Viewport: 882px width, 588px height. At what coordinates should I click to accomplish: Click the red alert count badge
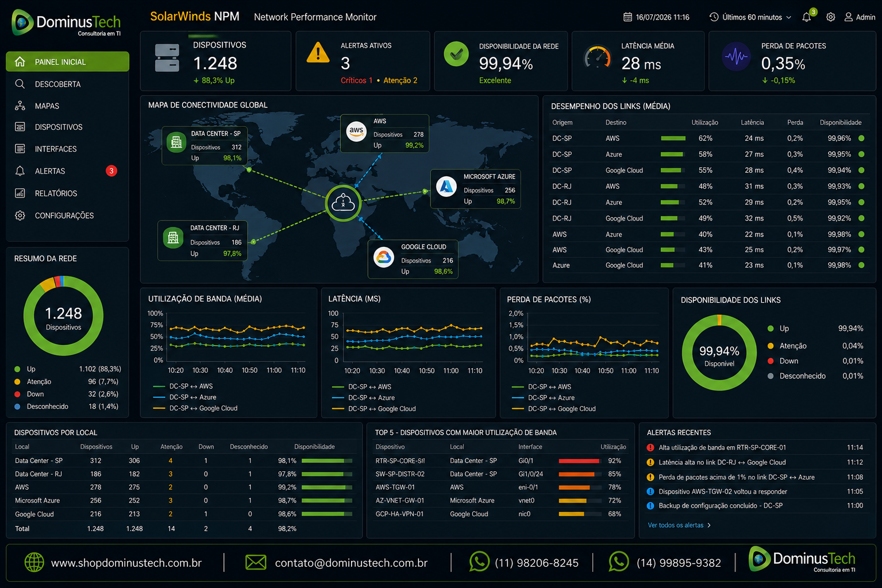[x=111, y=171]
